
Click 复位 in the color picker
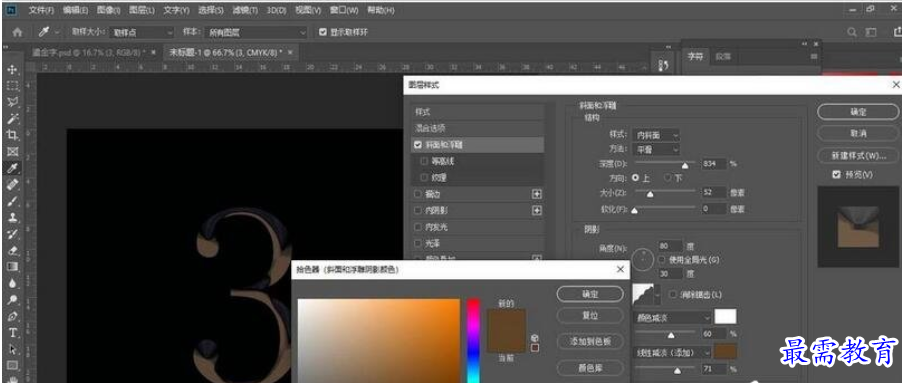pos(590,316)
